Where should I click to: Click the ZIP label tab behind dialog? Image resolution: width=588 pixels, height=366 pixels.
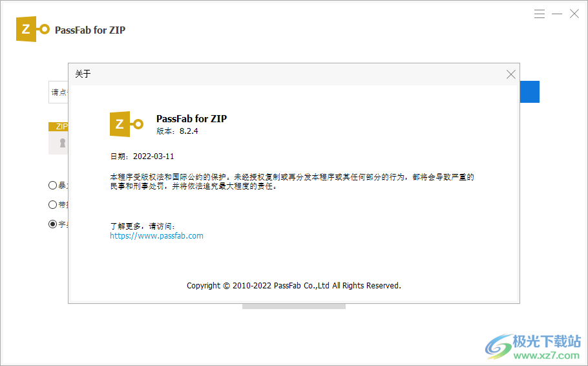point(59,127)
